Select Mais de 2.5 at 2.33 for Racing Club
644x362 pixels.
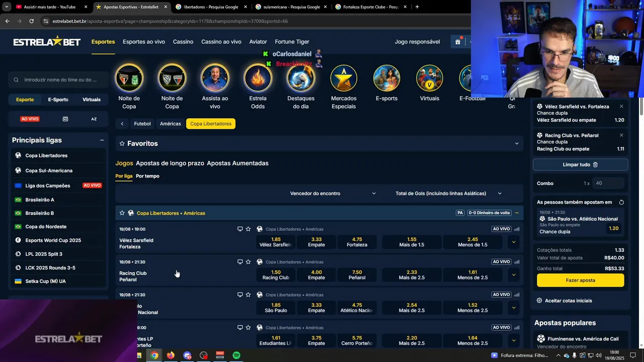pyautogui.click(x=412, y=275)
